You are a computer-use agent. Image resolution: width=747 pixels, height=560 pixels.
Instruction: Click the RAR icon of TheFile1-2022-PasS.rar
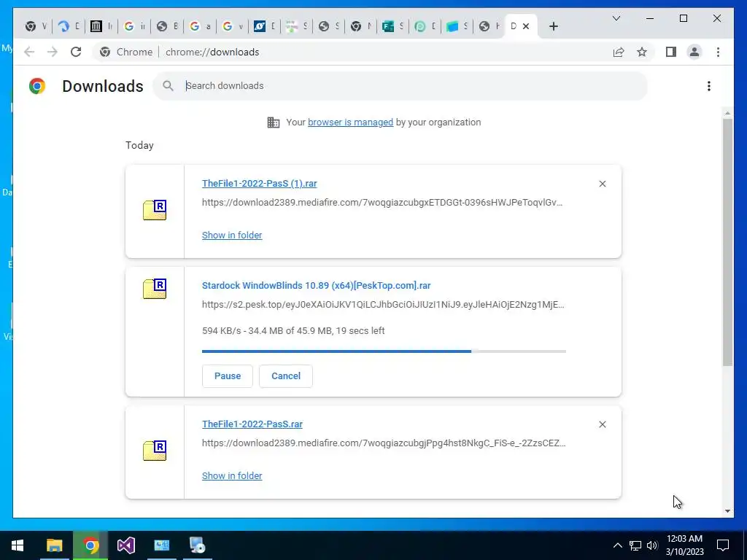[155, 451]
